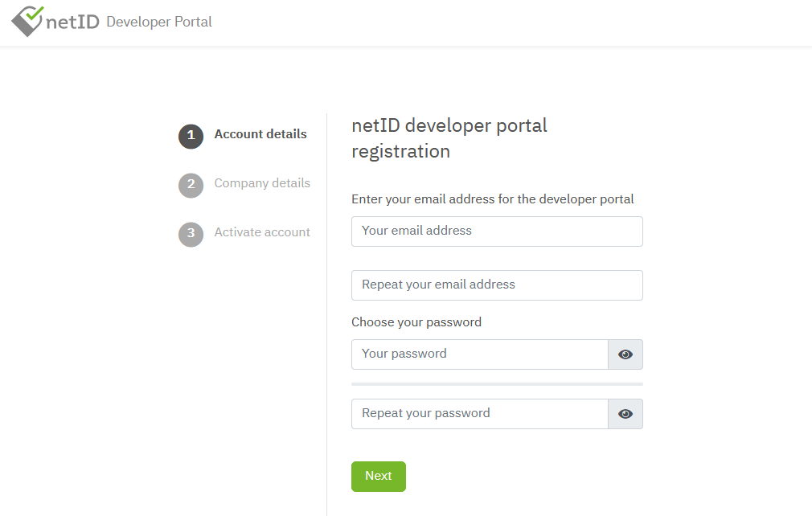Click the password strength indicator bar
812x516 pixels.
tap(497, 384)
